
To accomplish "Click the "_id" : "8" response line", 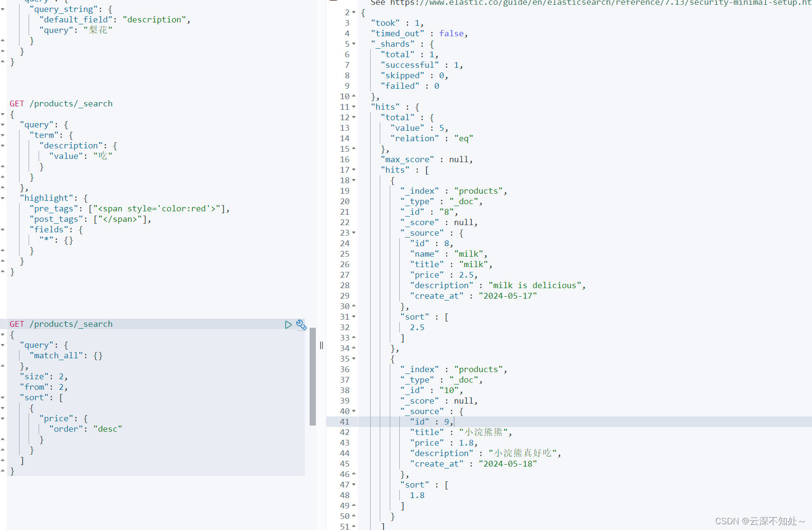I will coord(429,212).
